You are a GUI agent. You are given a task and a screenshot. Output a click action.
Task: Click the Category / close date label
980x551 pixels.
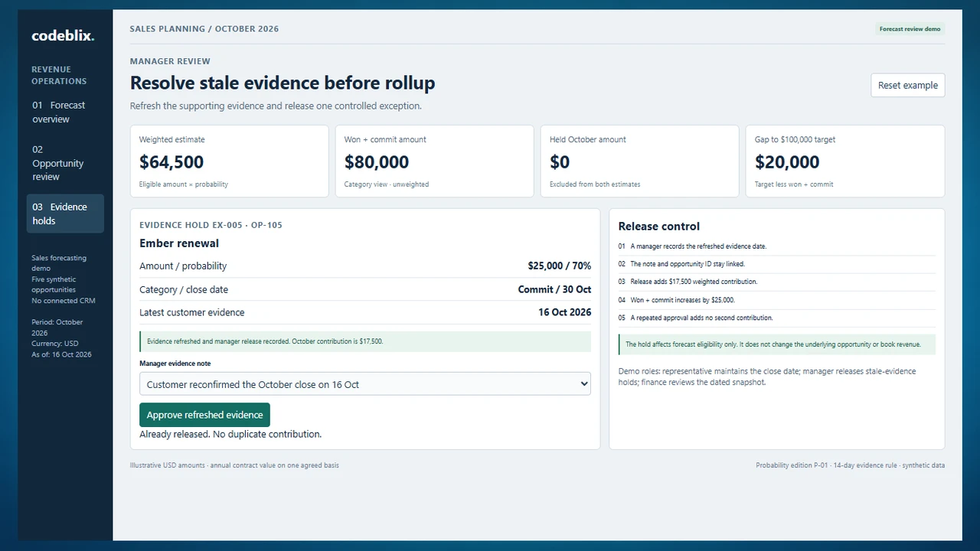point(184,289)
